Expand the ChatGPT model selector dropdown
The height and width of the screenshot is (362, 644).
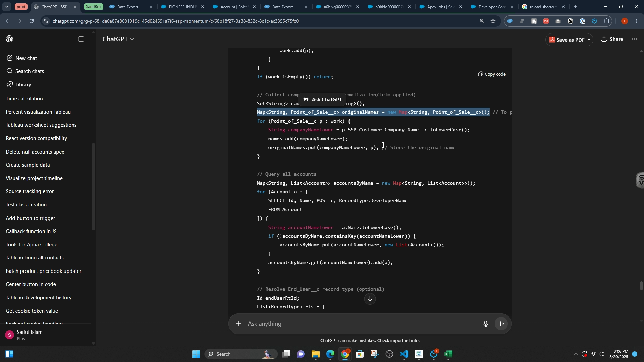coord(118,39)
